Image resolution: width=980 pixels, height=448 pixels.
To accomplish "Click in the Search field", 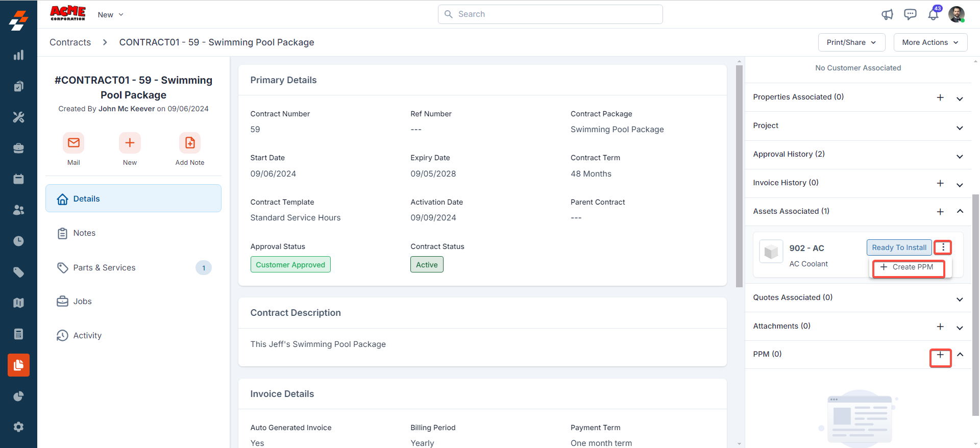I will pos(550,14).
